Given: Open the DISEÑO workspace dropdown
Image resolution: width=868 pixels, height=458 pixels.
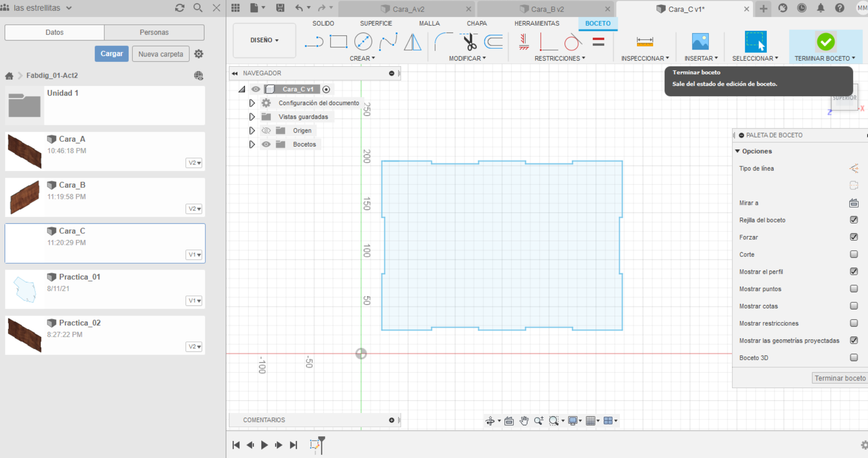Looking at the screenshot, I should pyautogui.click(x=264, y=40).
